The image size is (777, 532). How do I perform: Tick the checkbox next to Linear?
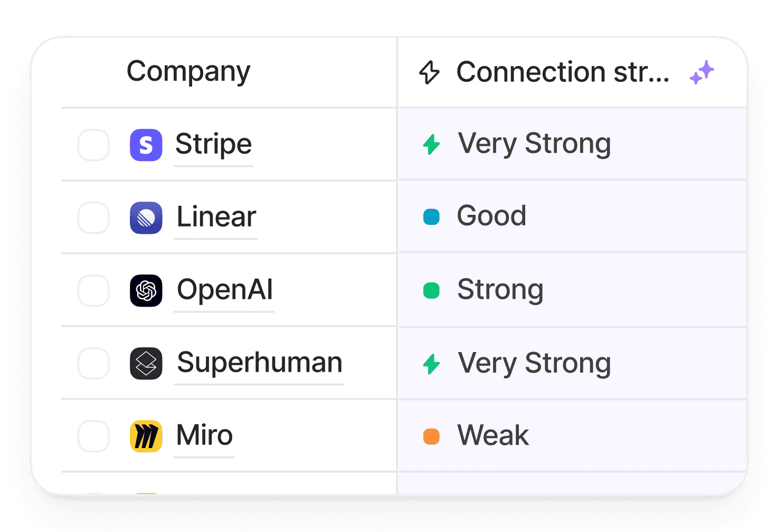(x=93, y=217)
